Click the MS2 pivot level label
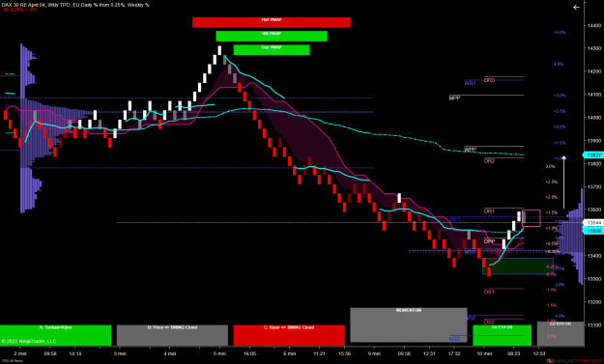 (x=454, y=339)
